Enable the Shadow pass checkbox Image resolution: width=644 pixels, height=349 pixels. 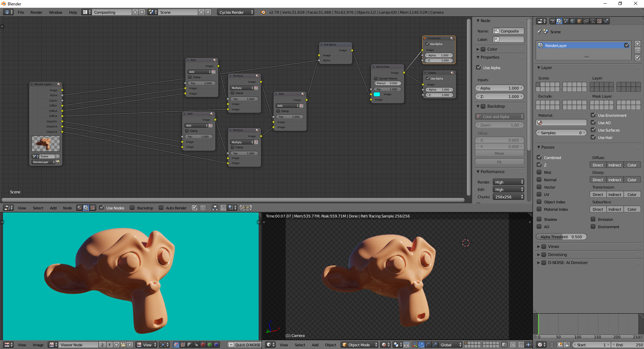tap(539, 219)
